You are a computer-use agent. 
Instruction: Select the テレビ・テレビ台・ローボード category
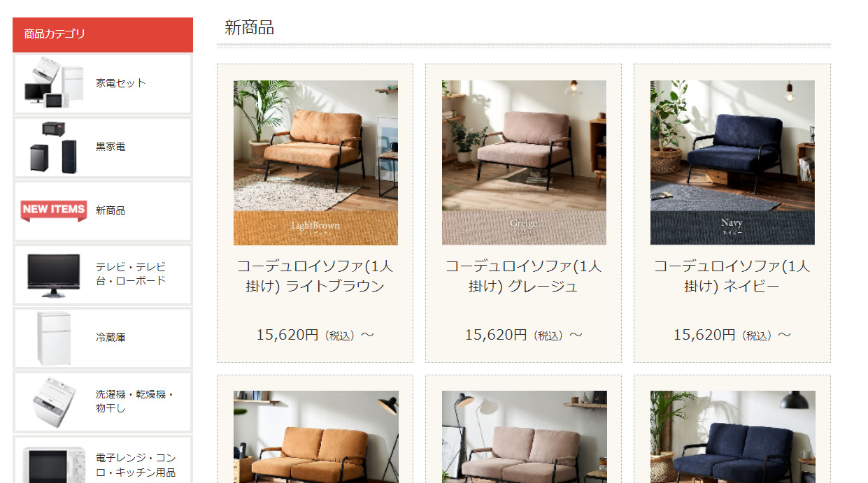131,274
